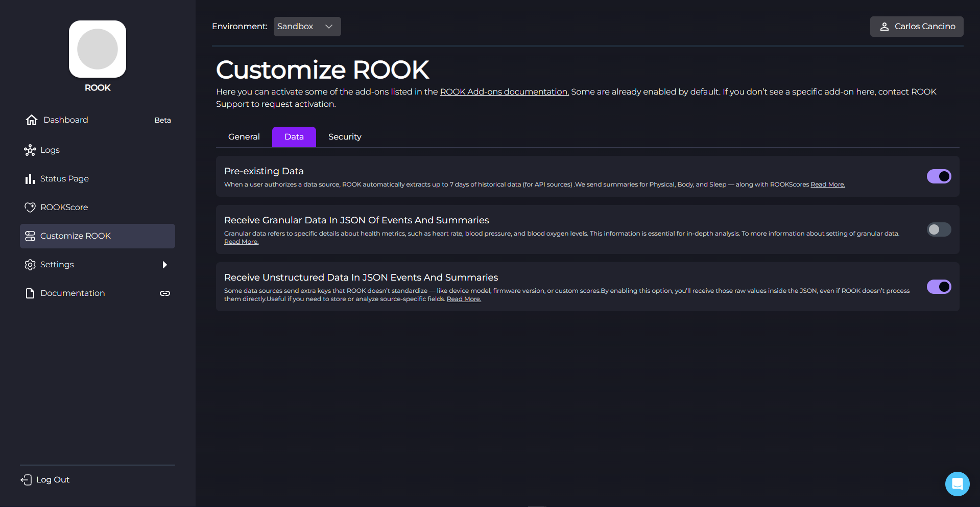The width and height of the screenshot is (980, 507).
Task: Click the ROOK logo thumbnail
Action: [x=98, y=49]
